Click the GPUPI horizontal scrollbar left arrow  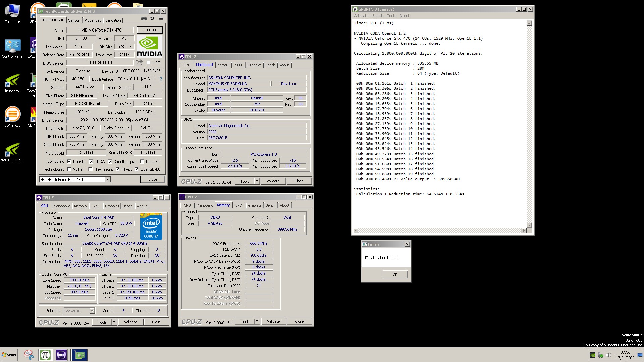pyautogui.click(x=356, y=231)
